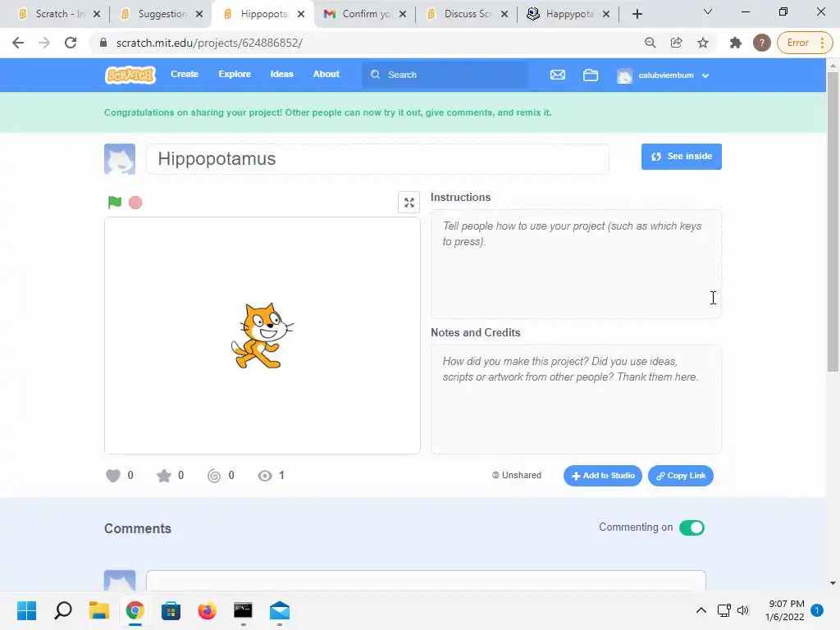The width and height of the screenshot is (840, 630).
Task: Open the notification badge in taskbar corner
Action: pyautogui.click(x=816, y=610)
